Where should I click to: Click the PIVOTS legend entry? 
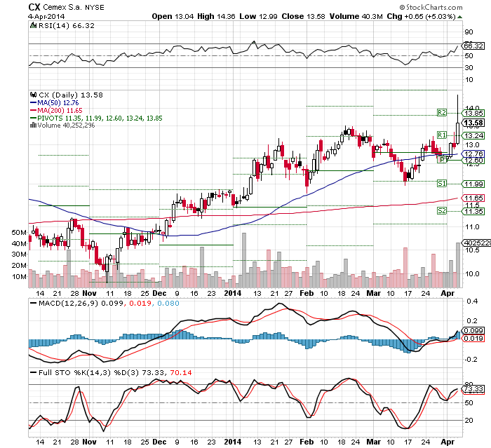click(96, 118)
